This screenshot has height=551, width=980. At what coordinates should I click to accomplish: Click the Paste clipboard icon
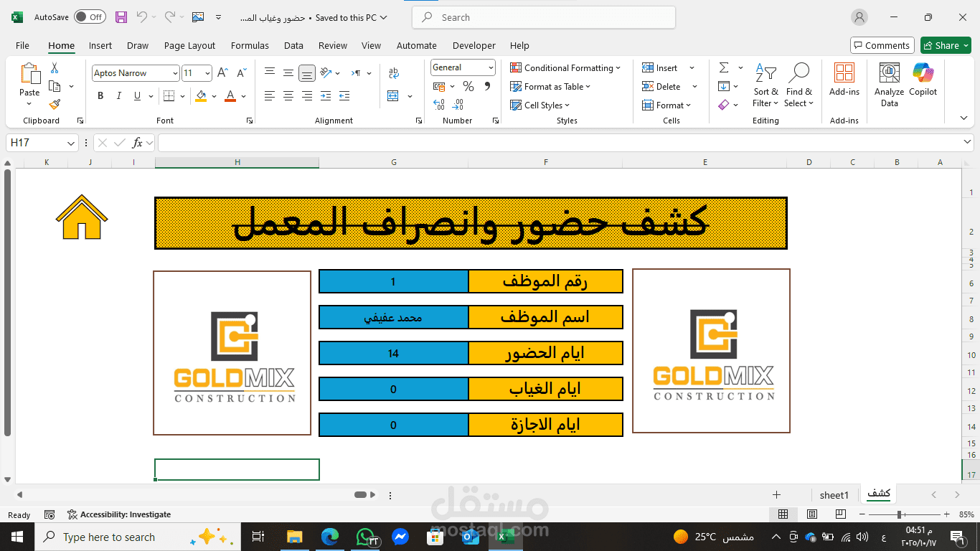(29, 74)
